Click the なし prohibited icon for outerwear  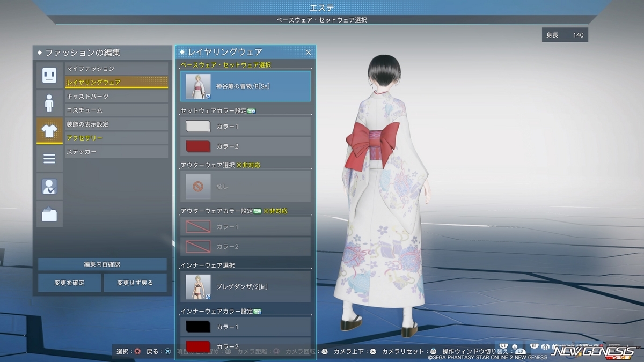point(198,186)
